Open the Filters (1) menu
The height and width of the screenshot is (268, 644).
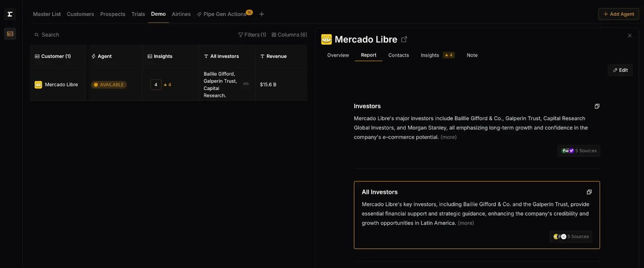coord(252,35)
